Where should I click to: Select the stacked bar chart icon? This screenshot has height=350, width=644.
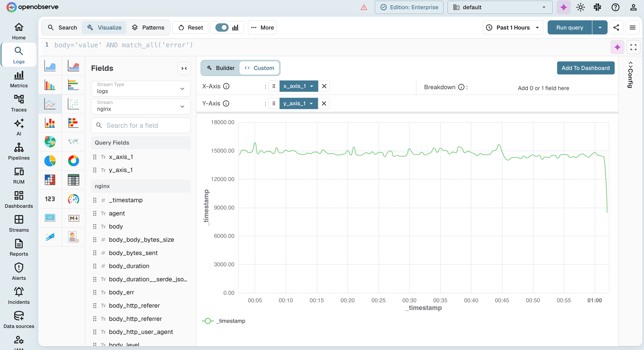pyautogui.click(x=50, y=123)
